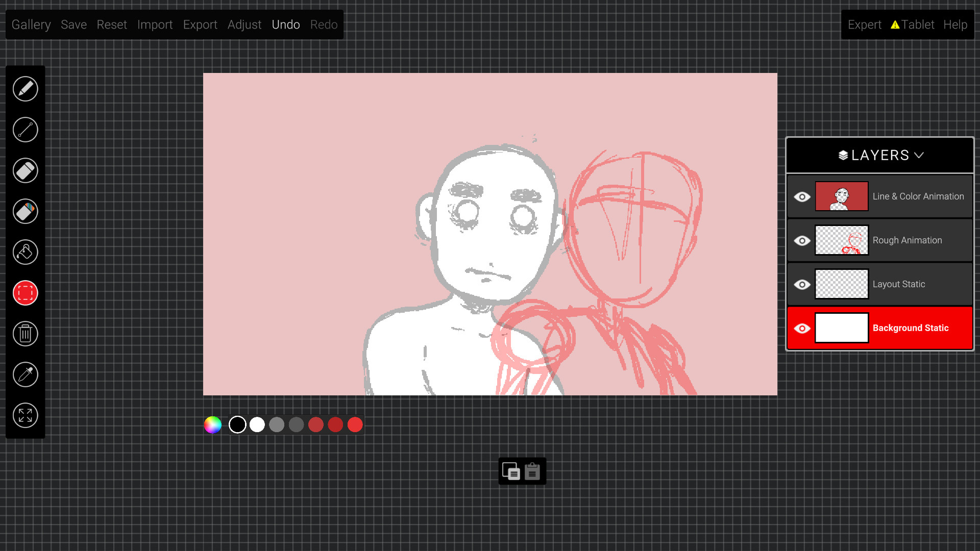Select the Eraser tool
Image resolution: width=980 pixels, height=551 pixels.
pyautogui.click(x=25, y=170)
